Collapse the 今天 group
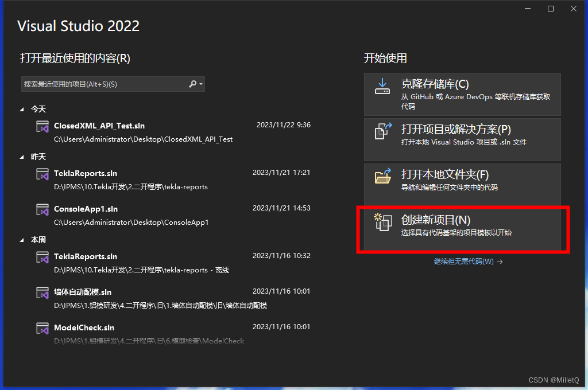This screenshot has width=588, height=390. 22,110
